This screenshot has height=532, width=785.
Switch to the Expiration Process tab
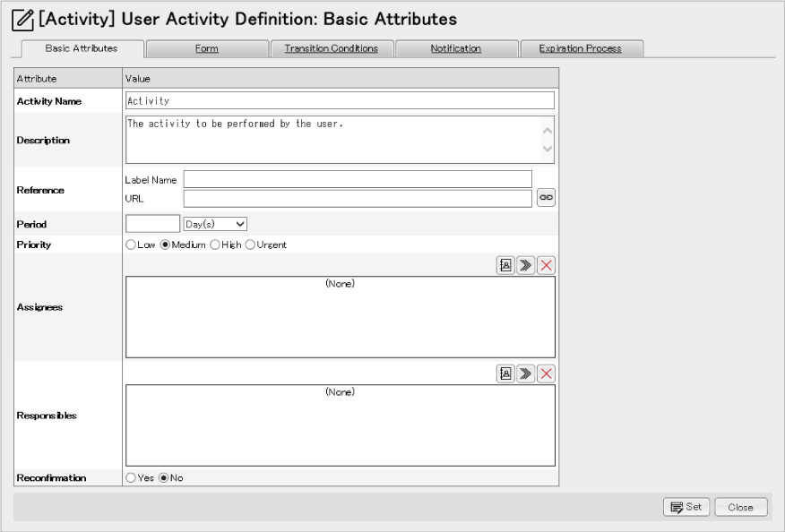click(582, 48)
